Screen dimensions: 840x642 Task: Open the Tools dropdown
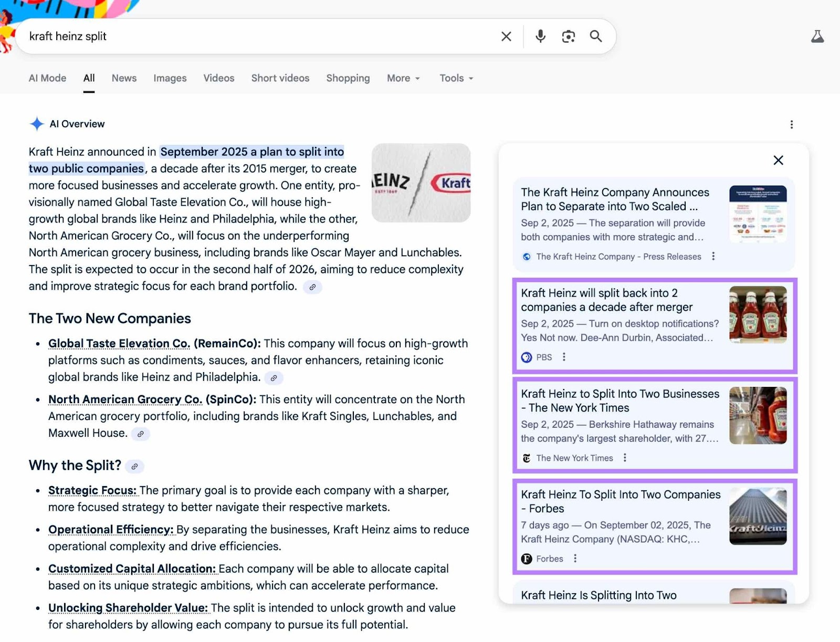coord(455,78)
